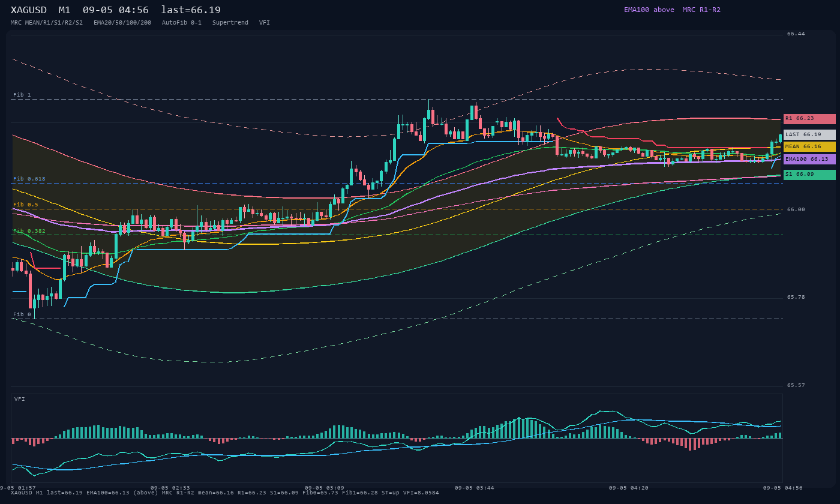Click the 65.78 price axis label

tap(796, 297)
